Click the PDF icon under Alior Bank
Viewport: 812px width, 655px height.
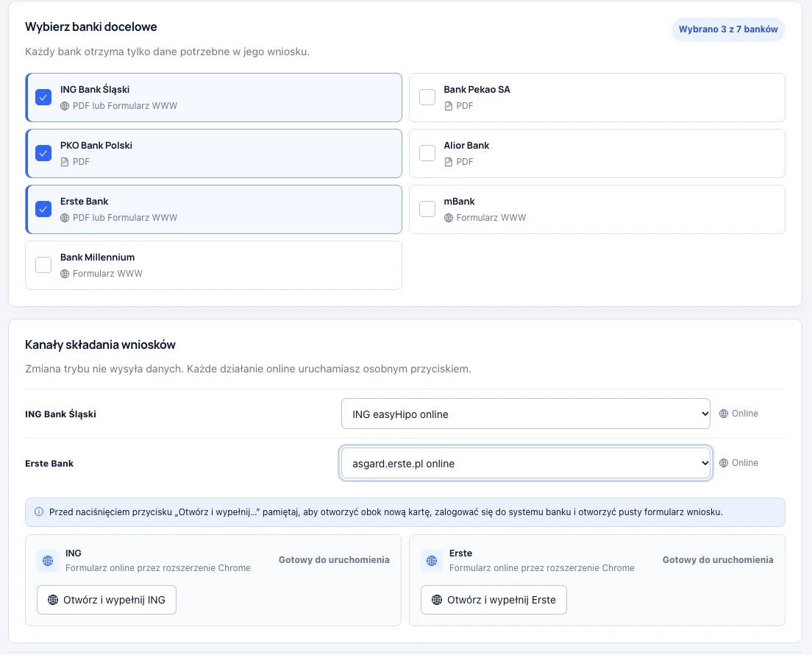click(x=449, y=162)
